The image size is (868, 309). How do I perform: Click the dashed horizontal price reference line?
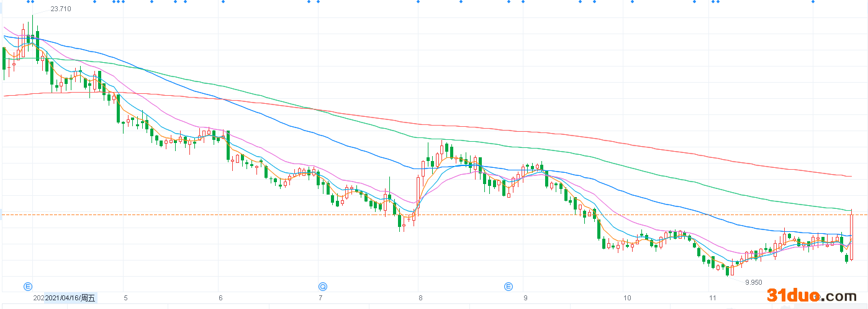tap(434, 215)
